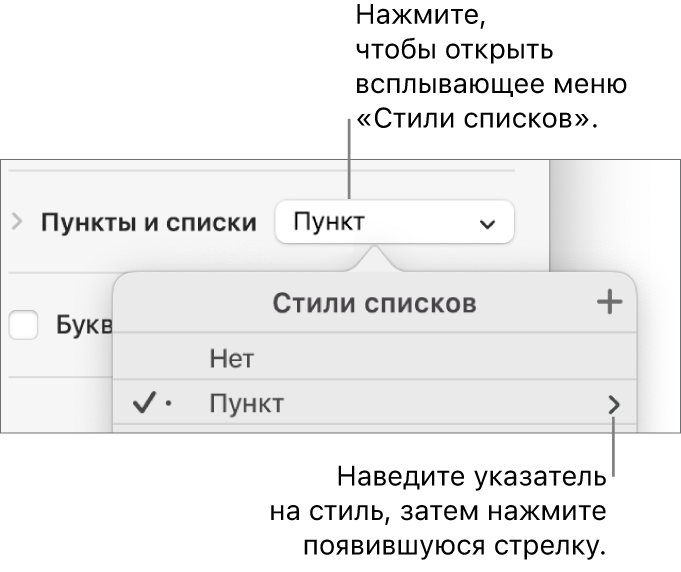Open the Пункт list style pop-up menu

[x=392, y=223]
